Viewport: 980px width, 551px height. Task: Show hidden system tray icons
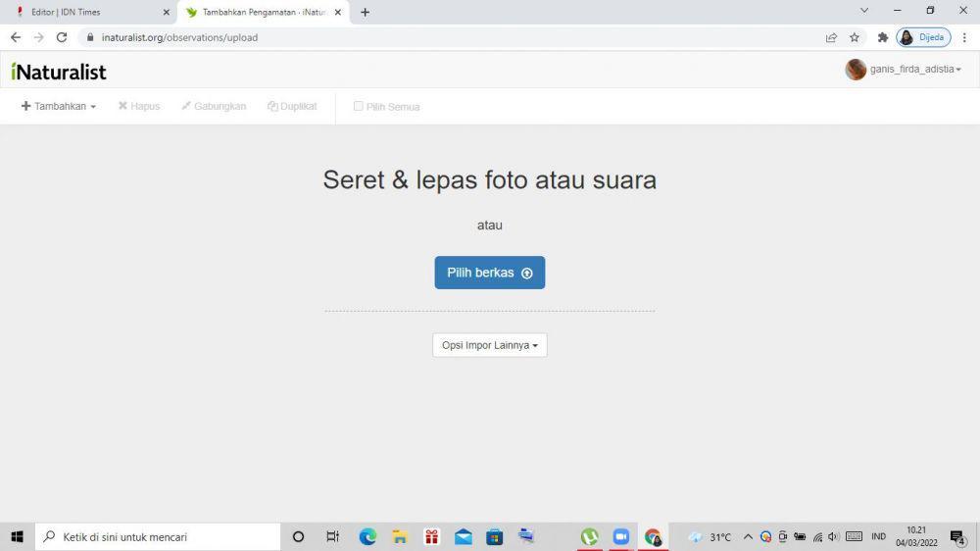coord(748,536)
